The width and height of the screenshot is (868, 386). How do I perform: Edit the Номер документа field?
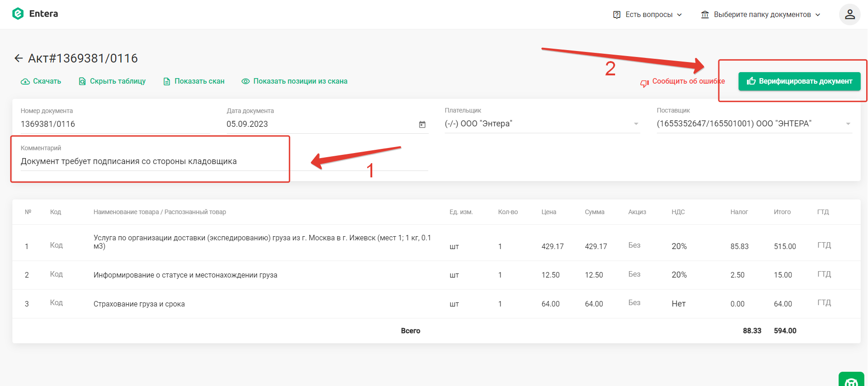point(115,124)
